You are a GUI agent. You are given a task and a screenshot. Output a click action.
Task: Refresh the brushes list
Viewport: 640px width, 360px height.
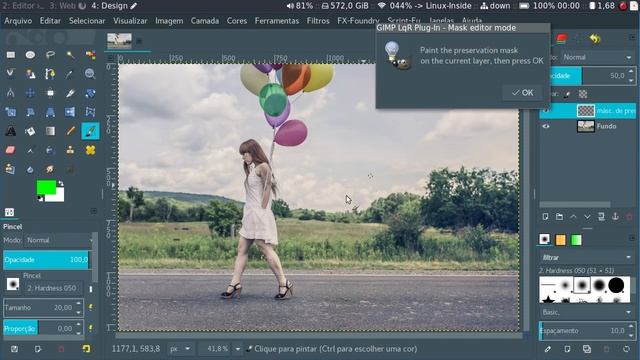(x=627, y=349)
